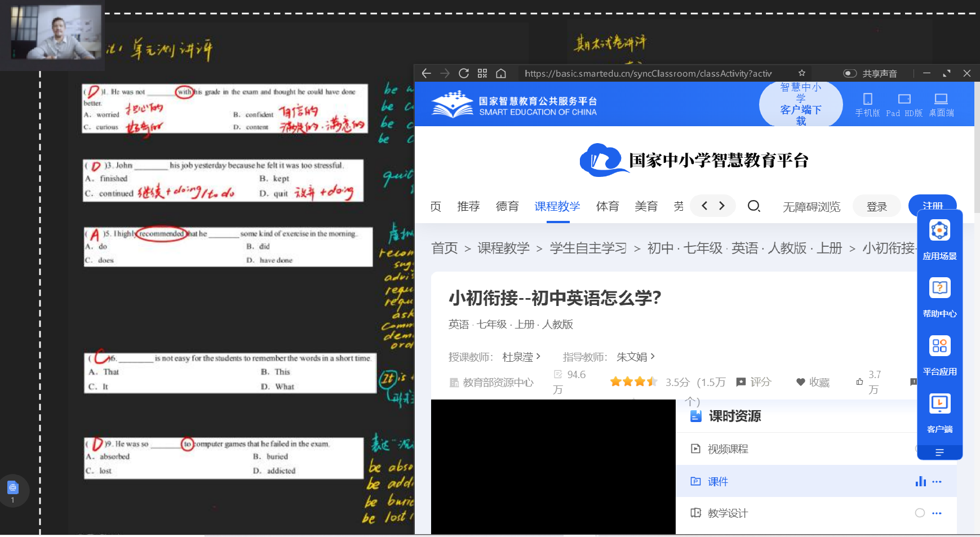This screenshot has width=980, height=537.
Task: Expand guiding teacher 朱文娟 details
Action: pyautogui.click(x=636, y=357)
